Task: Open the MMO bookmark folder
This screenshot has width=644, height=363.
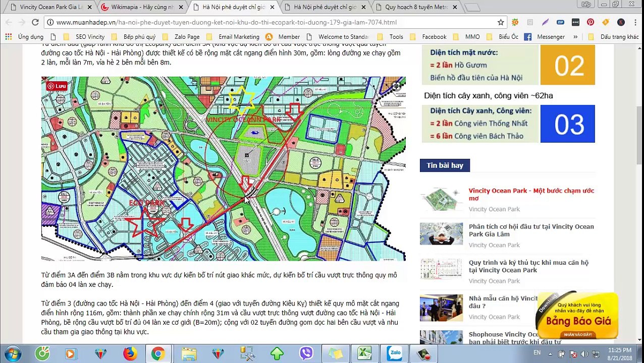Action: click(467, 37)
